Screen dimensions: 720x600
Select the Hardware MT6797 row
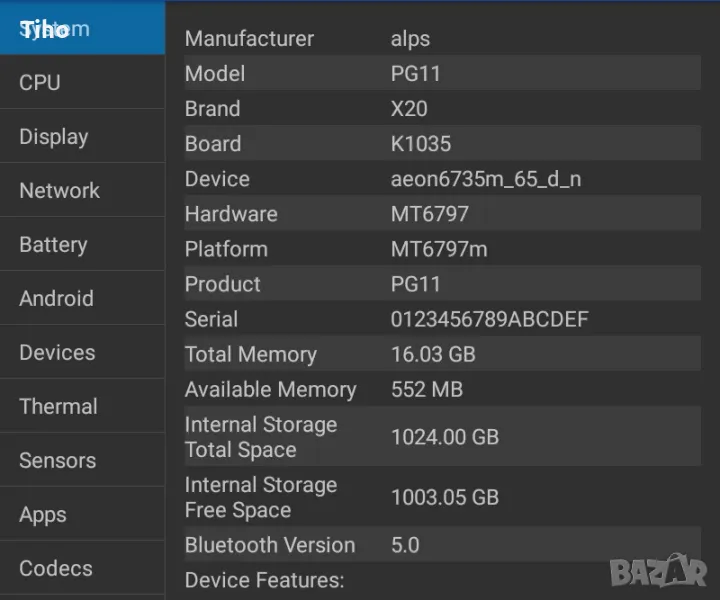tap(442, 214)
